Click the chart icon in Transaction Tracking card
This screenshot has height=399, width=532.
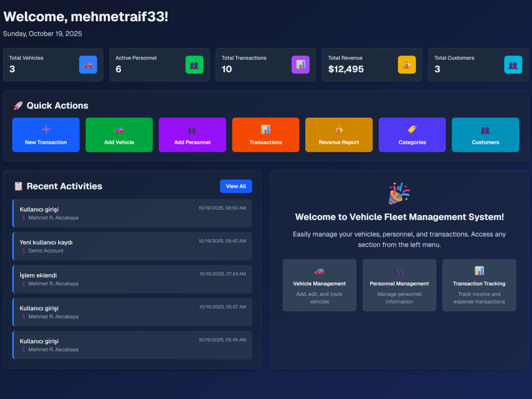(x=479, y=271)
